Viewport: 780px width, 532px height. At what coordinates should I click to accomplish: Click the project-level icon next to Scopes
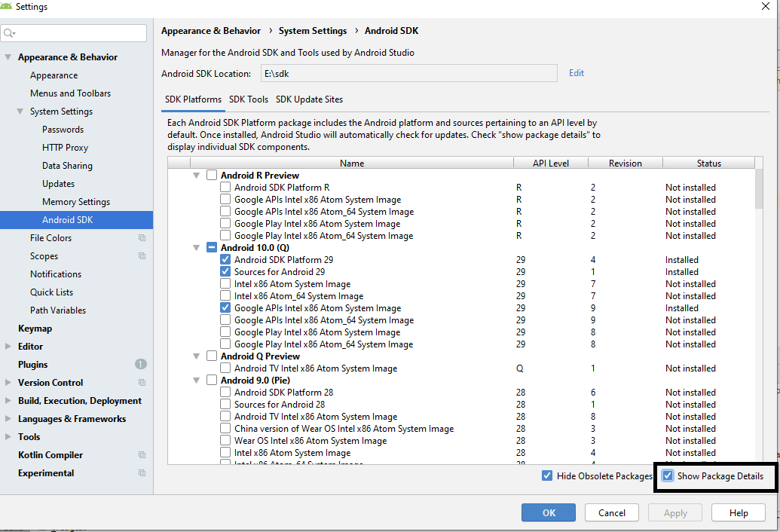pyautogui.click(x=142, y=256)
